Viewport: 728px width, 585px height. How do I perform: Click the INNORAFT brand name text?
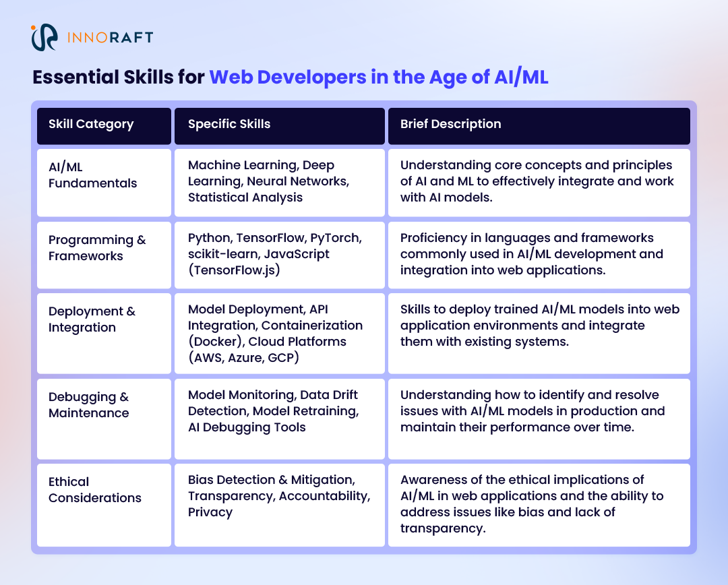click(111, 38)
